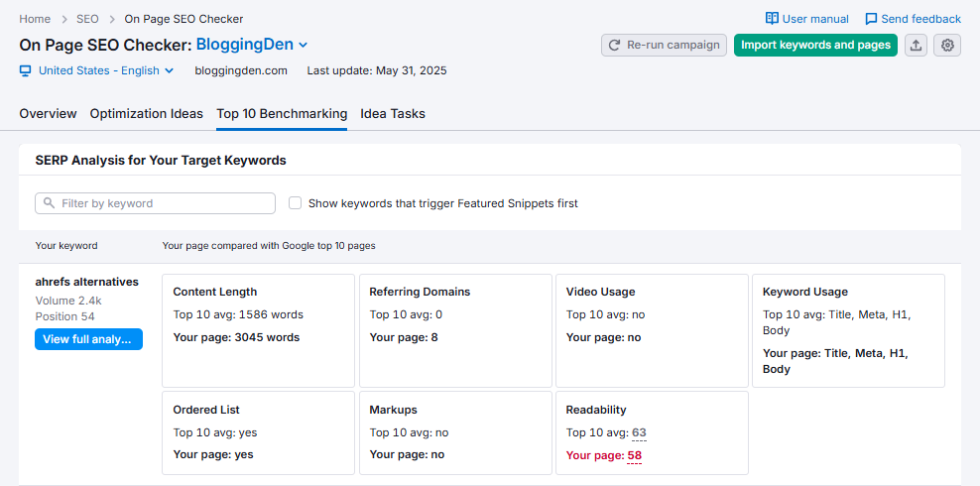Click the Last update: May 31, 2025 text
This screenshot has width=980, height=486.
pyautogui.click(x=377, y=70)
